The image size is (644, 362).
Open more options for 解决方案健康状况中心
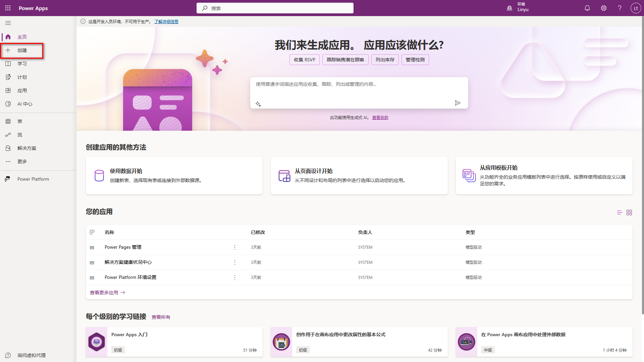pos(235,262)
